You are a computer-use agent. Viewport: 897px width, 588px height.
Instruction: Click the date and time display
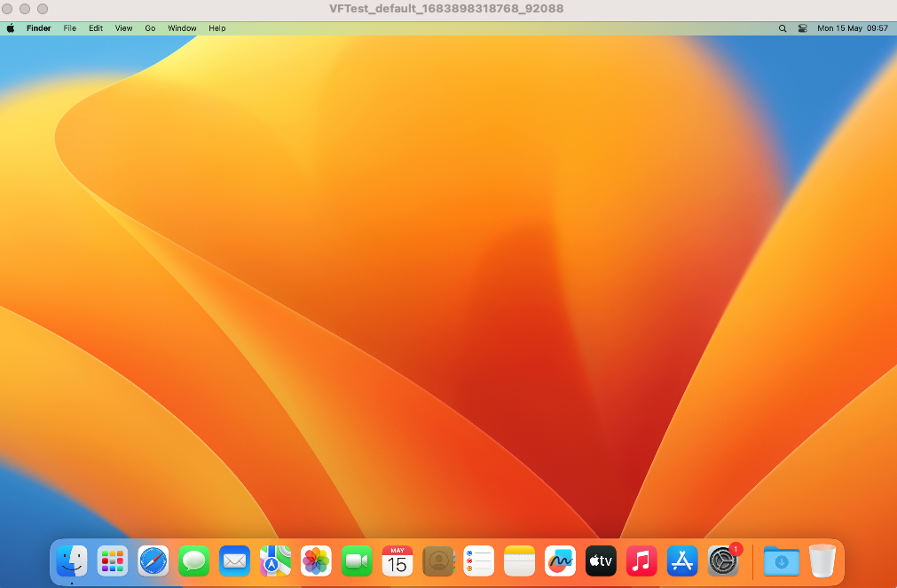tap(852, 28)
